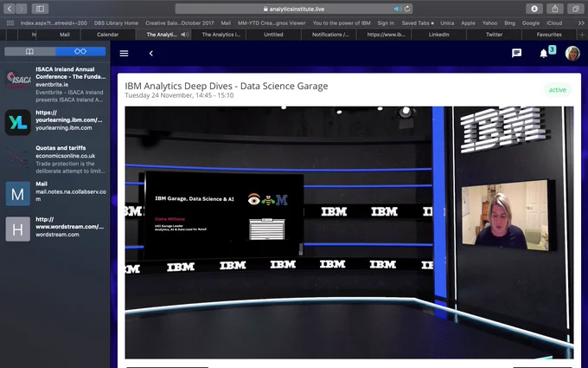Image resolution: width=588 pixels, height=368 pixels.
Task: Select the session title IBM Analytics Deep Dives
Action: click(x=227, y=86)
